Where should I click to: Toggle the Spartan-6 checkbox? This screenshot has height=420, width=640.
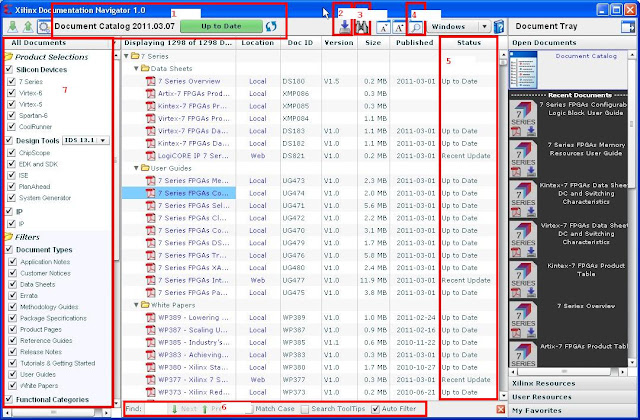click(x=12, y=115)
